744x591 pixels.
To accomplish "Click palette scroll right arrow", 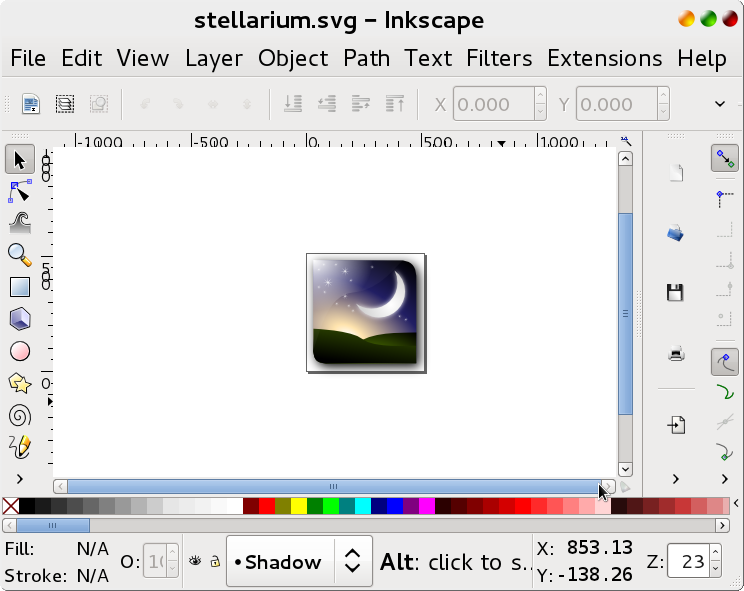I will [x=723, y=526].
